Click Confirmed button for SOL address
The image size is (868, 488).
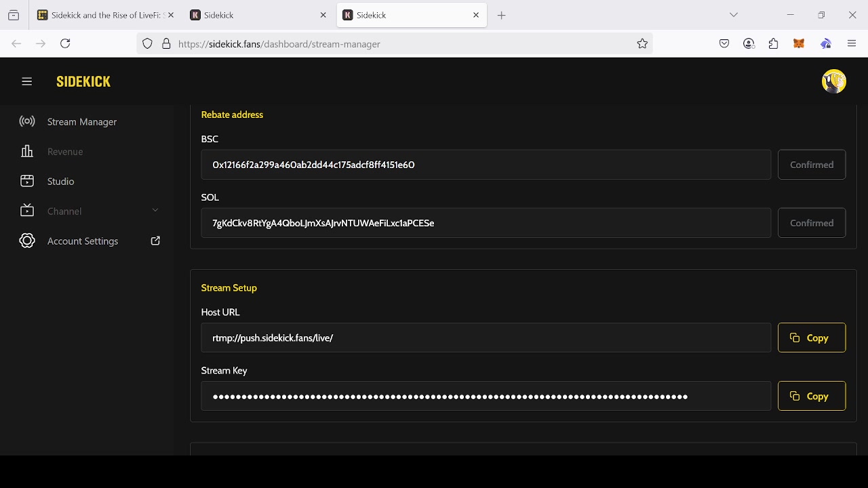pos(812,223)
